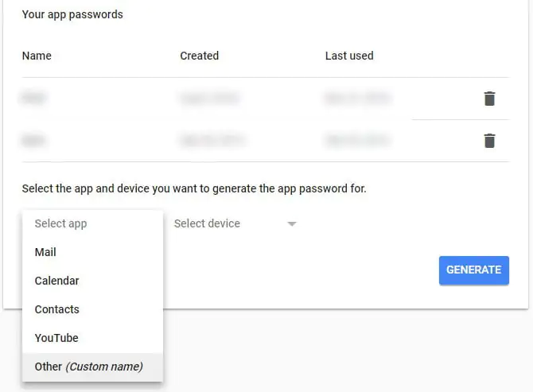Viewport: 533px width, 392px height.
Task: Choose Mail from the app list
Action: click(45, 252)
